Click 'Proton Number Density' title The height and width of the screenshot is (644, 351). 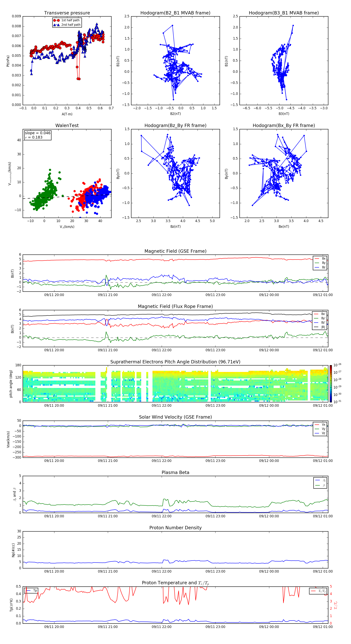(x=175, y=528)
